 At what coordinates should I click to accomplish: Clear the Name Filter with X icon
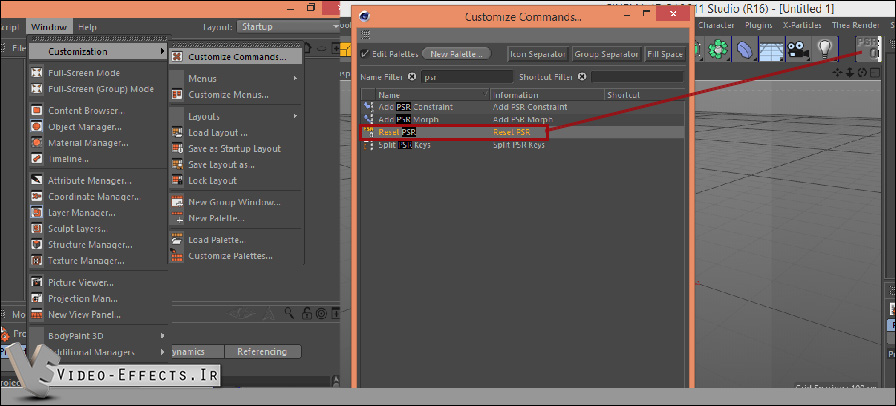pos(412,77)
